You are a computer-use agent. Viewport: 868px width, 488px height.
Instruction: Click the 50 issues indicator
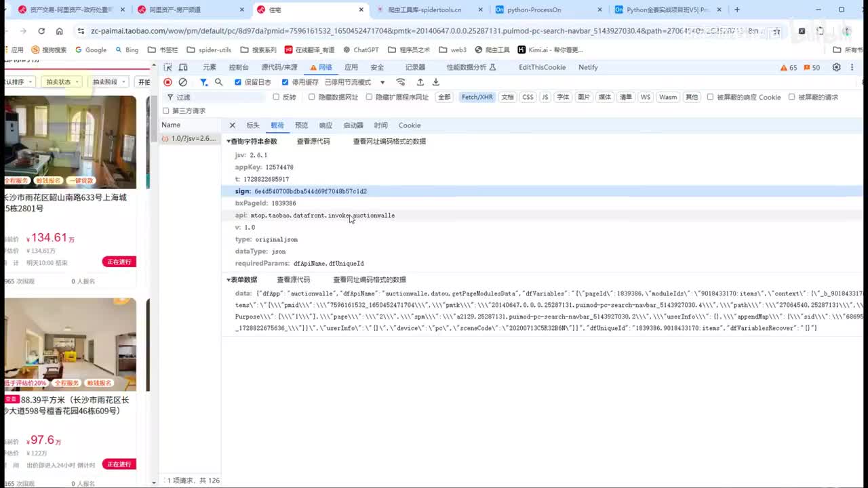point(812,68)
